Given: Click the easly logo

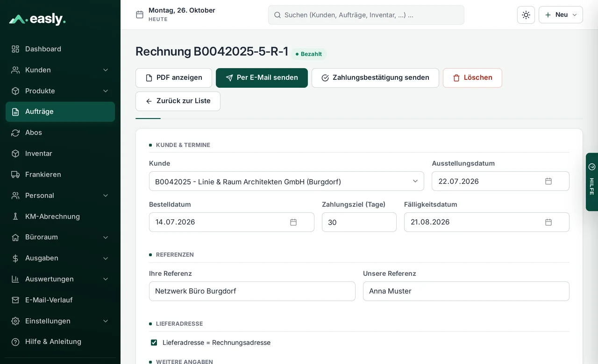Looking at the screenshot, I should coord(37,19).
